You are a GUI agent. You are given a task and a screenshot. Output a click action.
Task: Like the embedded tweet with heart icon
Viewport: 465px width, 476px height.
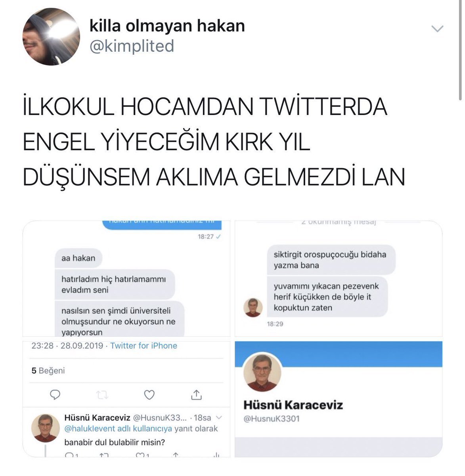pos(149,395)
